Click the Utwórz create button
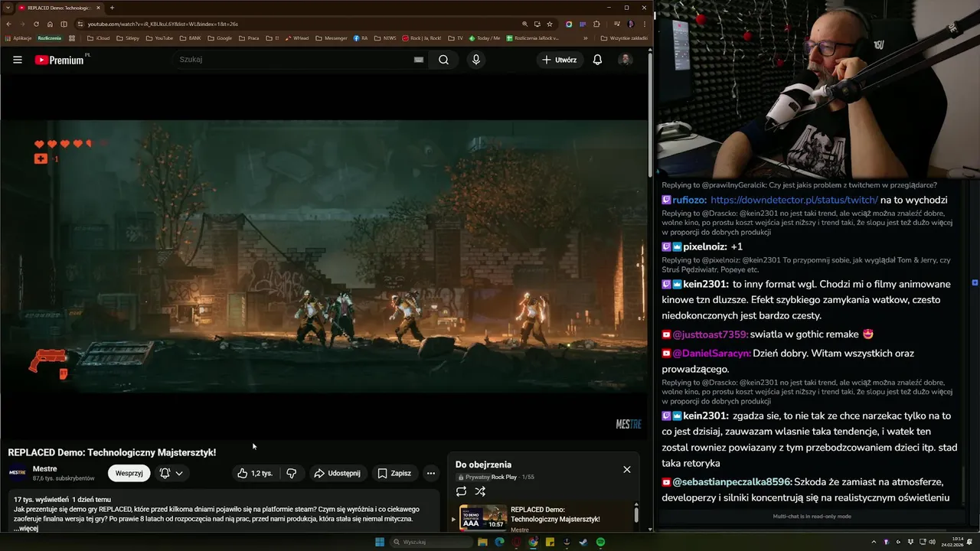Screen dimensions: 980x551 click(x=559, y=60)
